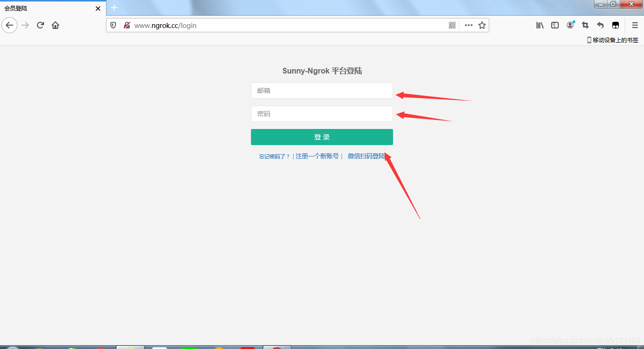644x349 pixels.
Task: Open the Firefox account avatar icon
Action: (x=570, y=25)
